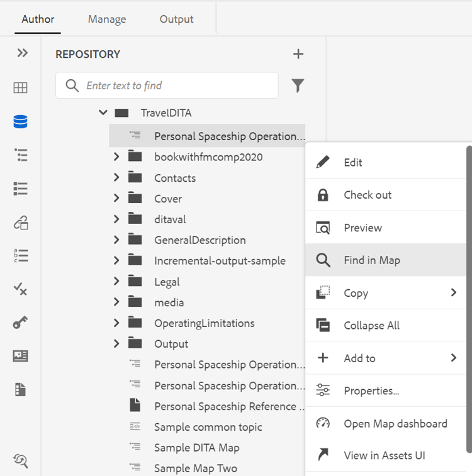Expand the Contacts folder
The width and height of the screenshot is (472, 476).
click(x=116, y=177)
